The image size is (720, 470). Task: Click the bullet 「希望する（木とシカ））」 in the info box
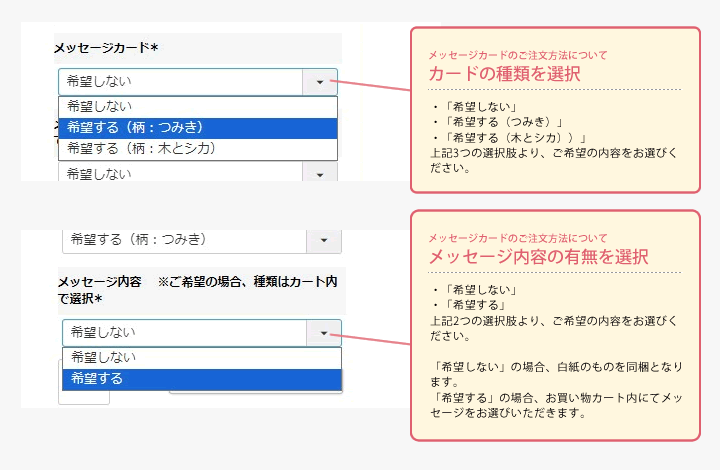pyautogui.click(x=509, y=138)
